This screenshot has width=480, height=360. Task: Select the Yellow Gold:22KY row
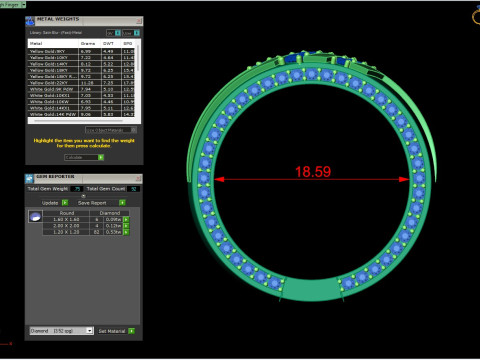81,83
